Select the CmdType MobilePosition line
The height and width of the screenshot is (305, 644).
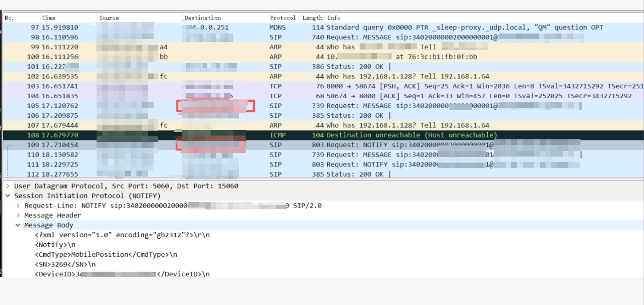coord(106,255)
